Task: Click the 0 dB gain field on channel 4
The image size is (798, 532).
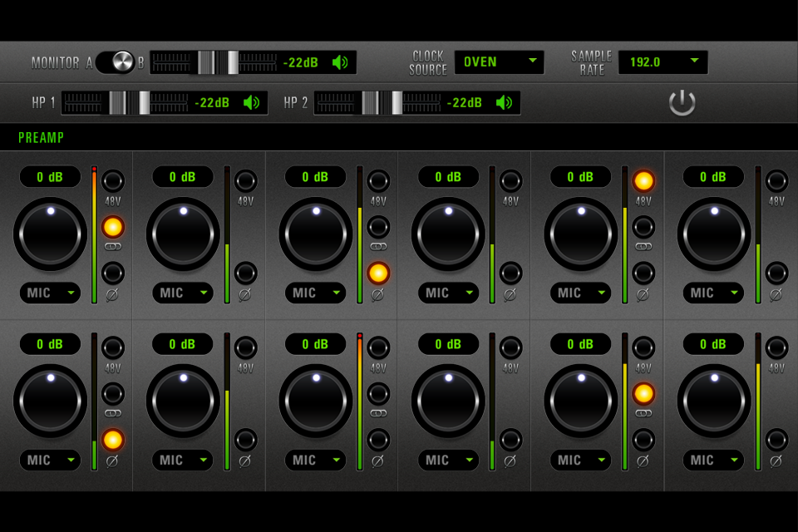Action: [x=449, y=177]
